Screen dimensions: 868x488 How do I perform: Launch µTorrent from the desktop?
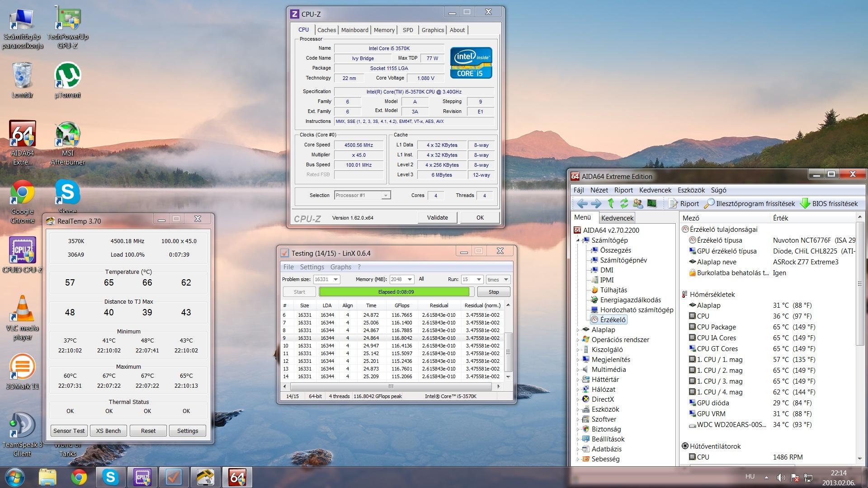(x=67, y=80)
